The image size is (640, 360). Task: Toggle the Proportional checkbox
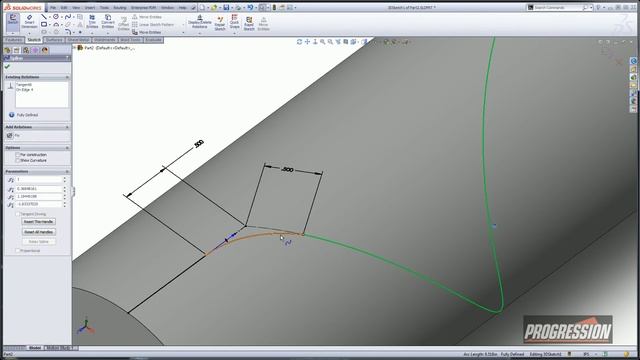tap(18, 251)
